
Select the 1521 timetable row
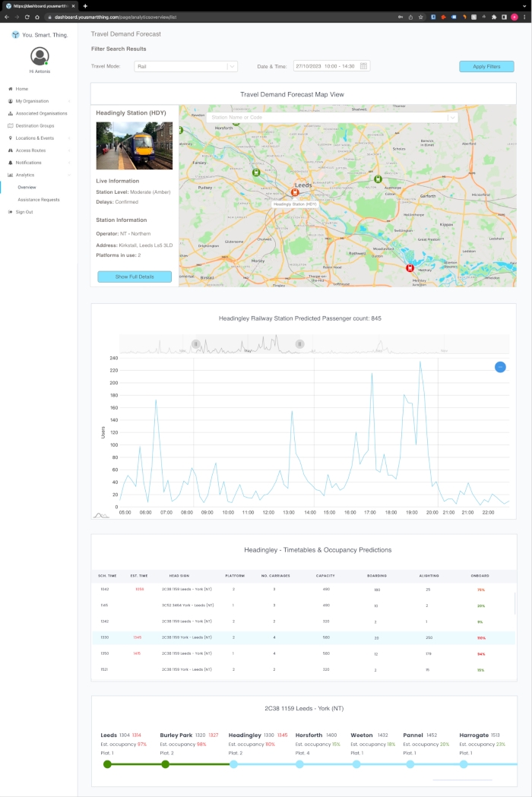(304, 670)
